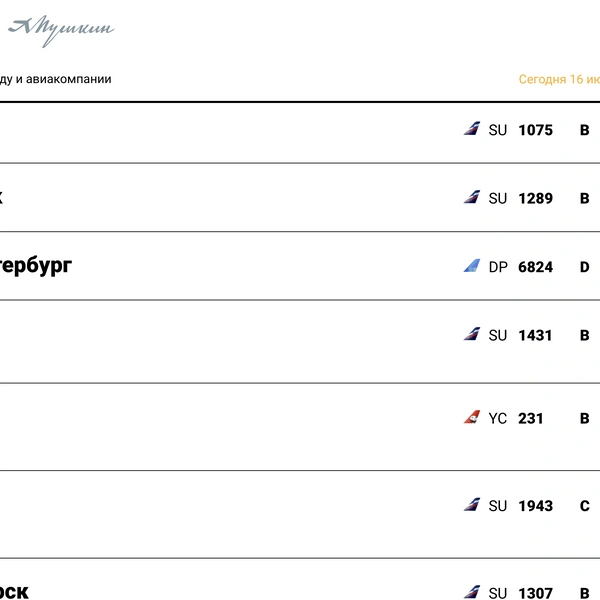Click Aeroflot tail icon for SU 1431

[x=472, y=334]
